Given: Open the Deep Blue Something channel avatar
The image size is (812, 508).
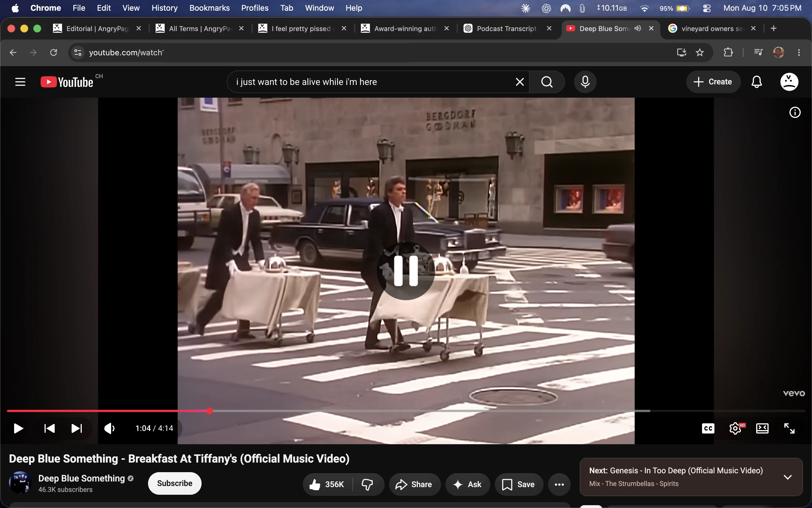Looking at the screenshot, I should pyautogui.click(x=20, y=483).
